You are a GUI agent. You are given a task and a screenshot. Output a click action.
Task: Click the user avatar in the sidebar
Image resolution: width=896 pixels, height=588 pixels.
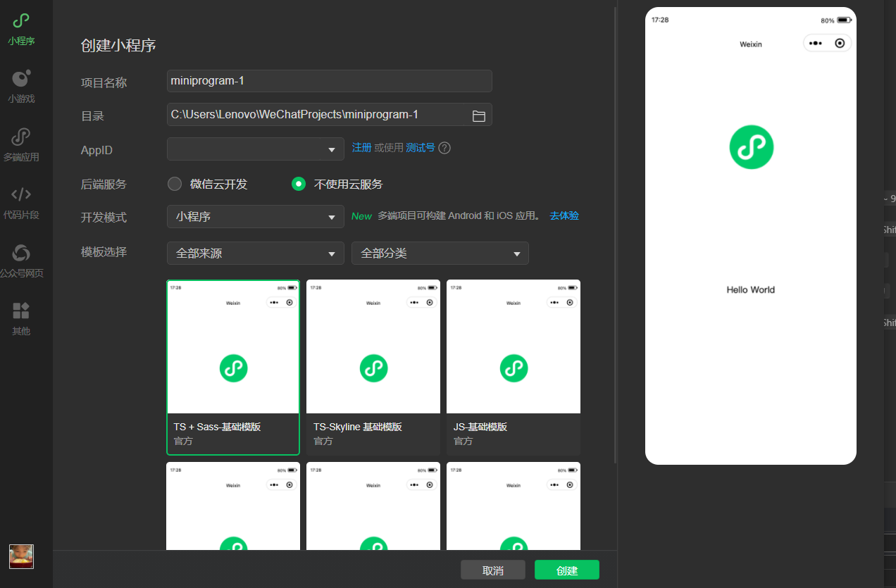(x=21, y=556)
